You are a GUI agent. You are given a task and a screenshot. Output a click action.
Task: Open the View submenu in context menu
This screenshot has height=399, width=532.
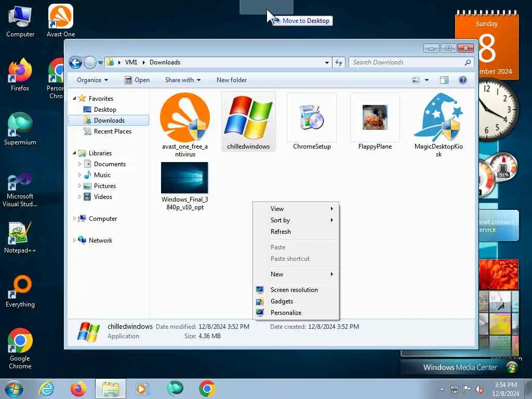pos(296,209)
